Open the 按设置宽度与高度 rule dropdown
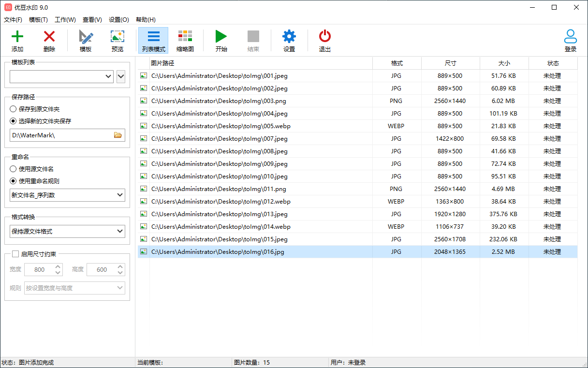The height and width of the screenshot is (368, 588). click(x=75, y=288)
